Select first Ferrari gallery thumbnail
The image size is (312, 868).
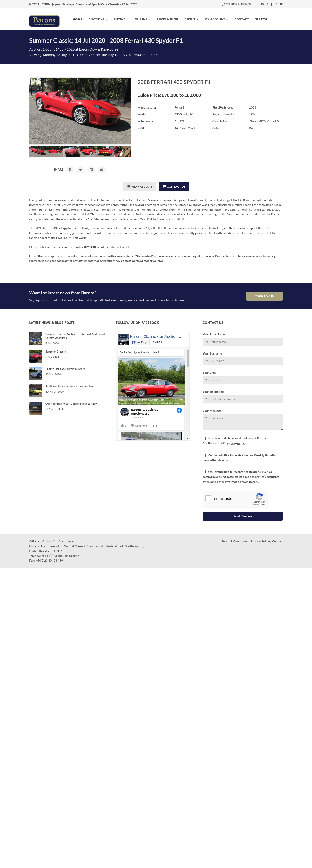38,151
